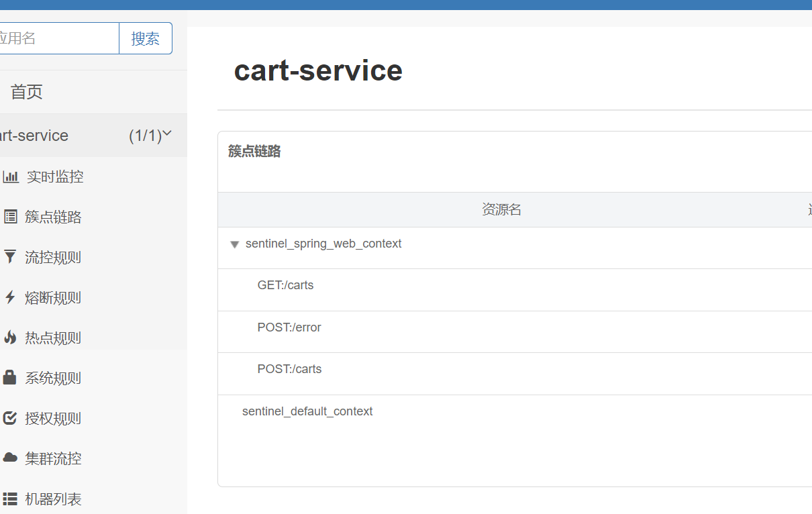Click the list icon beside 簇点链路
Screen dimensions: 812x514
click(11, 217)
